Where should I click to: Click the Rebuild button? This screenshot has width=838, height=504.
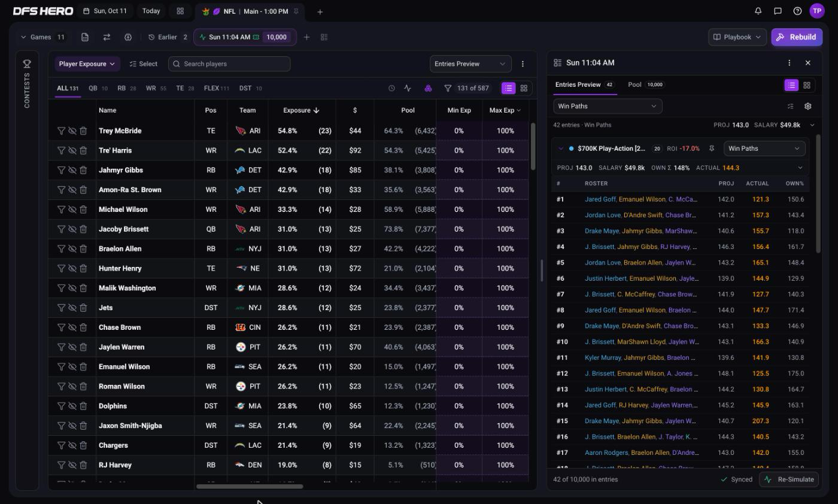pos(797,37)
